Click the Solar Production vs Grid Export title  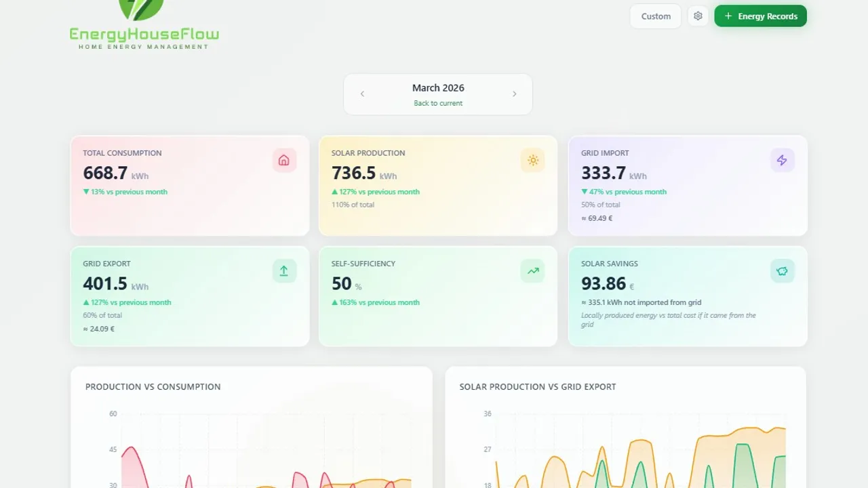point(538,387)
